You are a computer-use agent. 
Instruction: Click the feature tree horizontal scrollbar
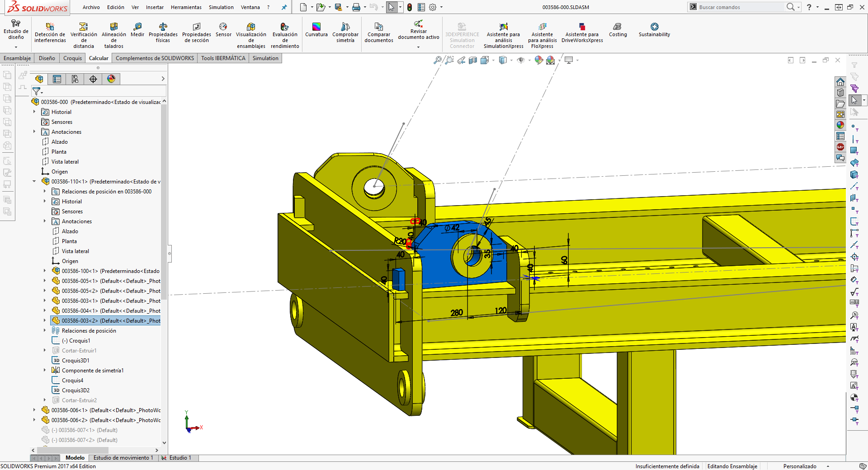coord(72,450)
